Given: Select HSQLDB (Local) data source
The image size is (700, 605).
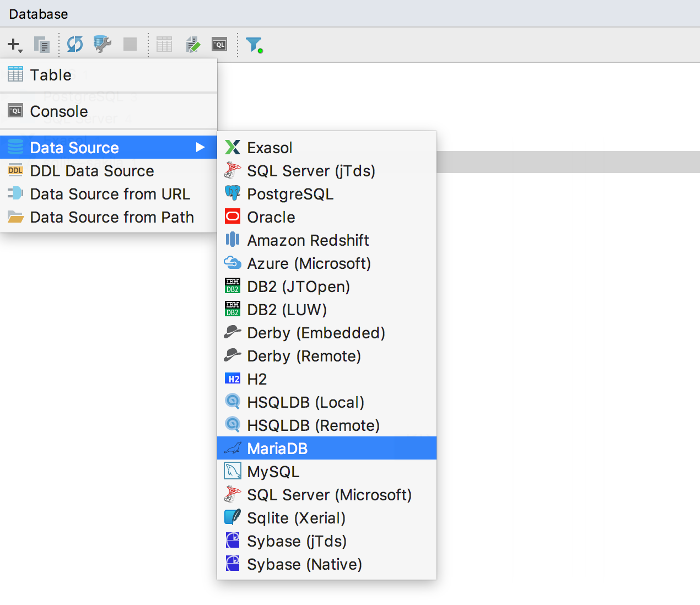Looking at the screenshot, I should pos(327,402).
